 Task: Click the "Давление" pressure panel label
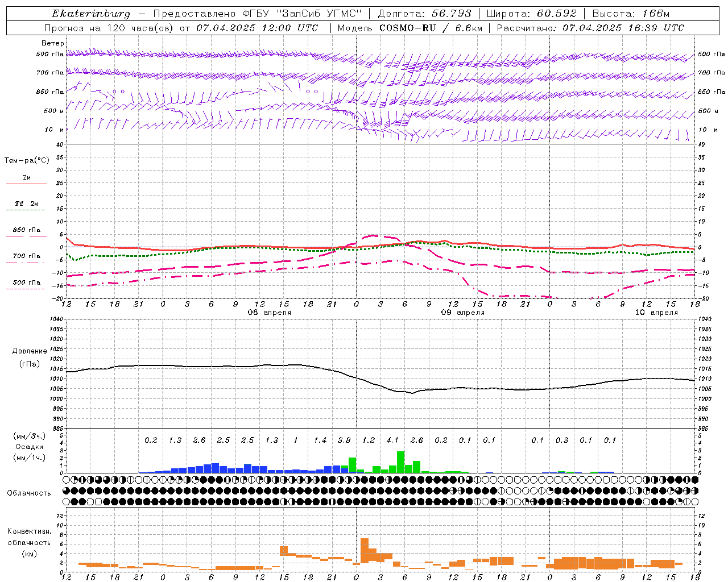pos(30,351)
